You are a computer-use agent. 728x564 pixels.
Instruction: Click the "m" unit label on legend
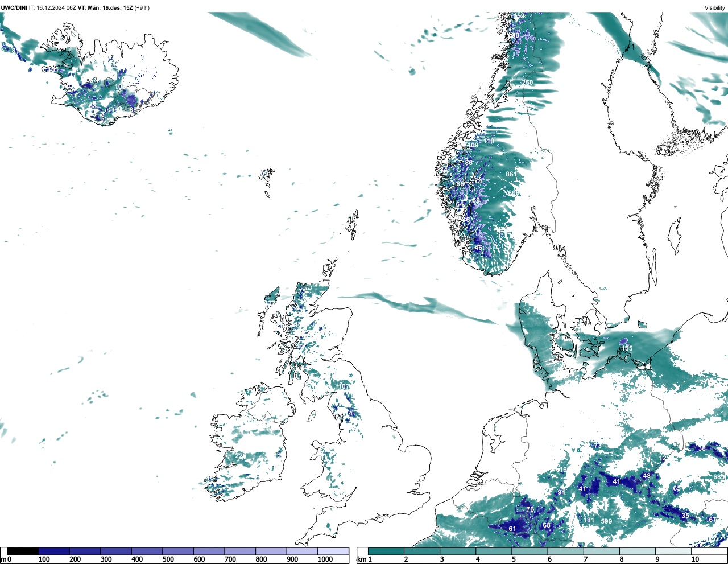(x=3, y=559)
